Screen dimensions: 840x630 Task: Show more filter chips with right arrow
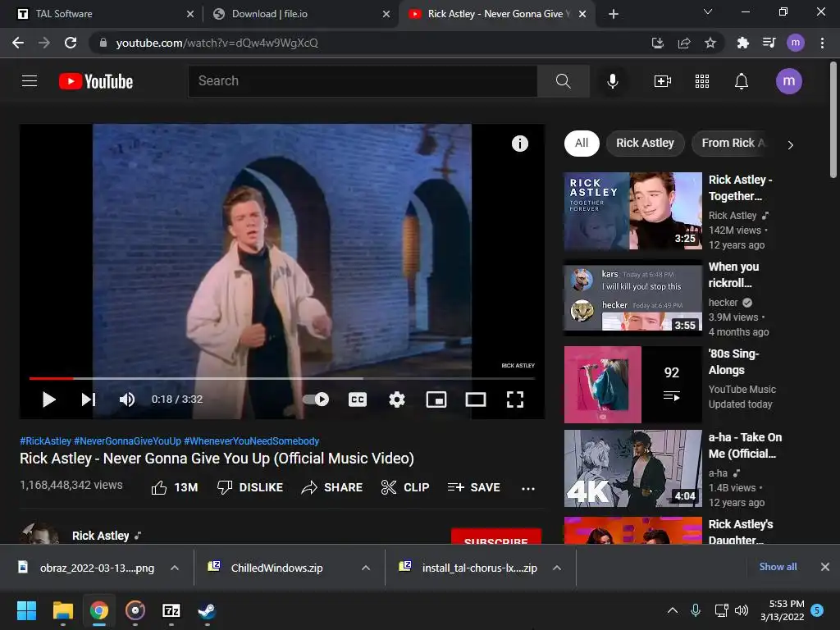click(790, 144)
